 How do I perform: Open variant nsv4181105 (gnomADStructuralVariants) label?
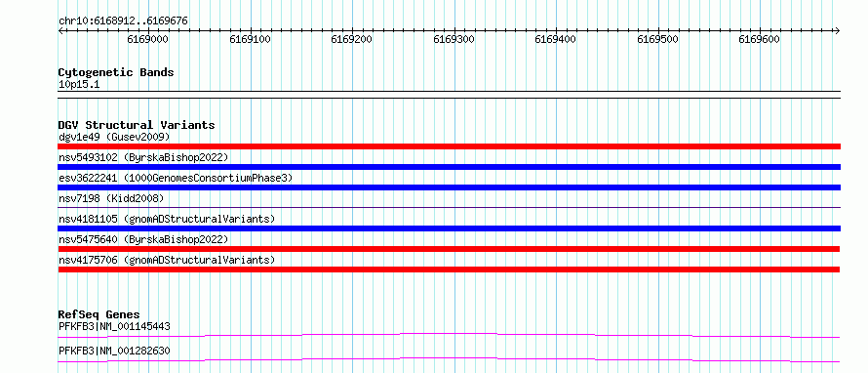pos(167,219)
